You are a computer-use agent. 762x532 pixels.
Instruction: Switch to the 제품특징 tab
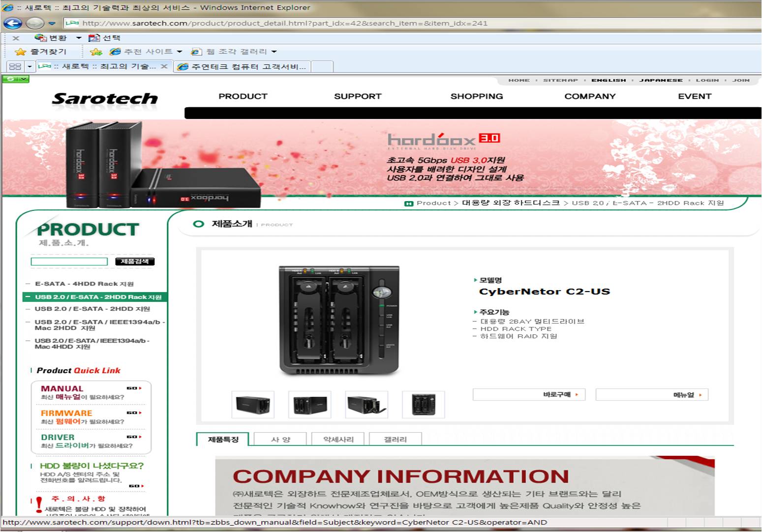pos(223,439)
